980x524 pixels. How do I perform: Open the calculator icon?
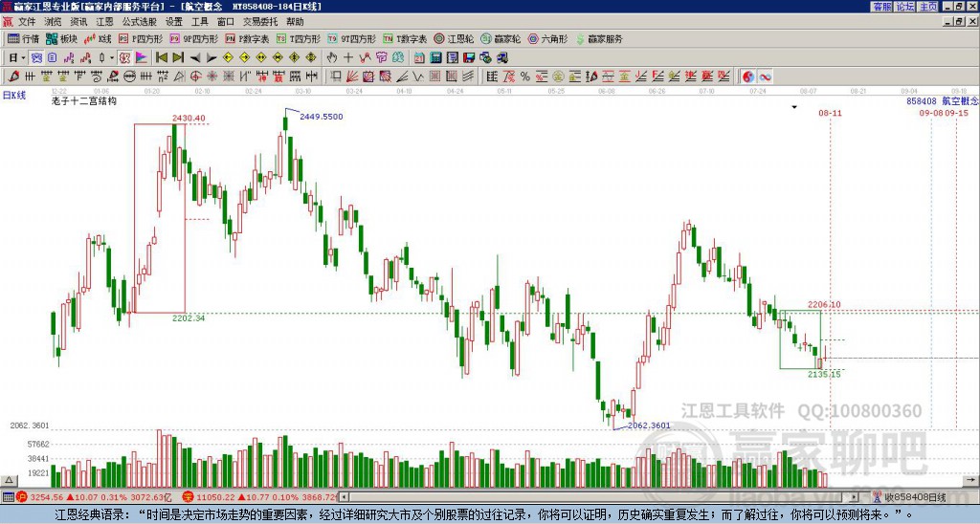point(435,58)
